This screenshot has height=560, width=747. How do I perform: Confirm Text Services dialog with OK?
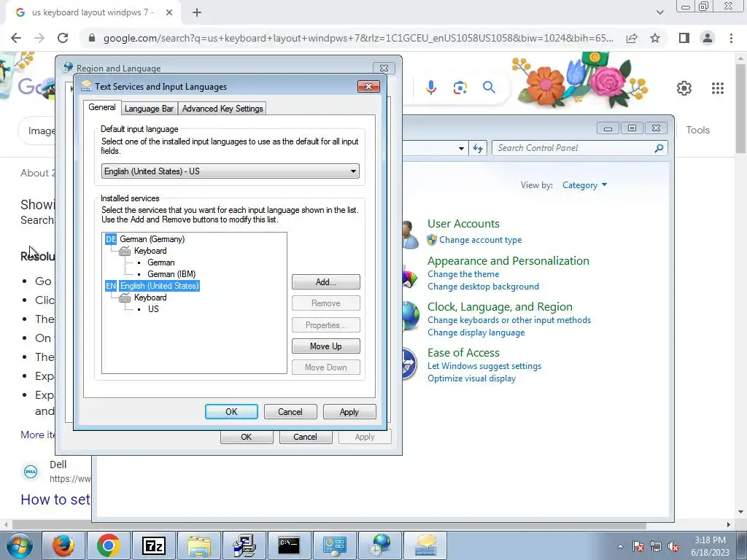coord(231,412)
